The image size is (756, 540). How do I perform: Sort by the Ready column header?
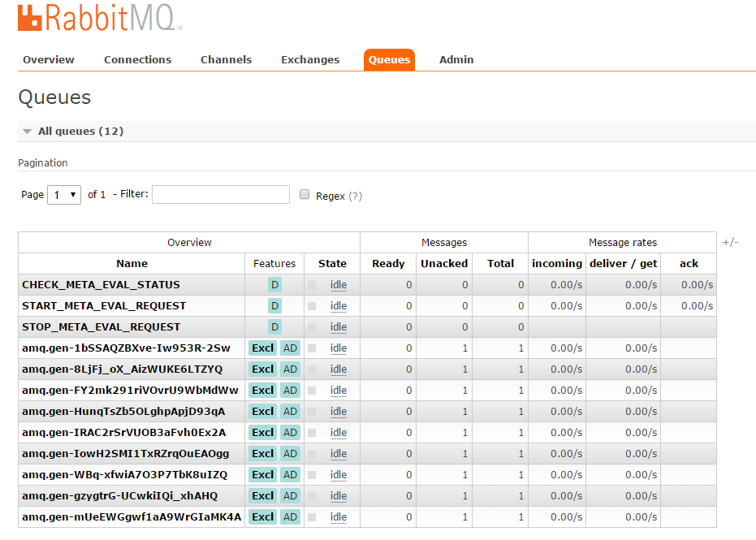pyautogui.click(x=388, y=264)
